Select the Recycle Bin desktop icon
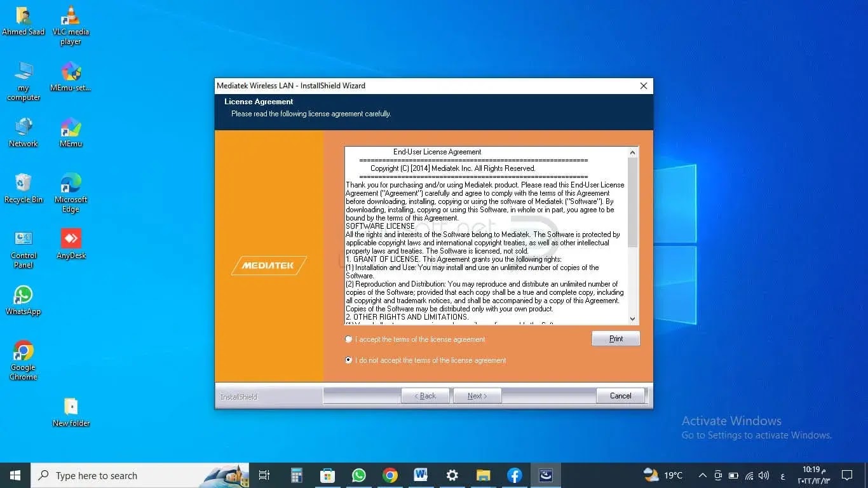This screenshot has width=868, height=488. [24, 189]
